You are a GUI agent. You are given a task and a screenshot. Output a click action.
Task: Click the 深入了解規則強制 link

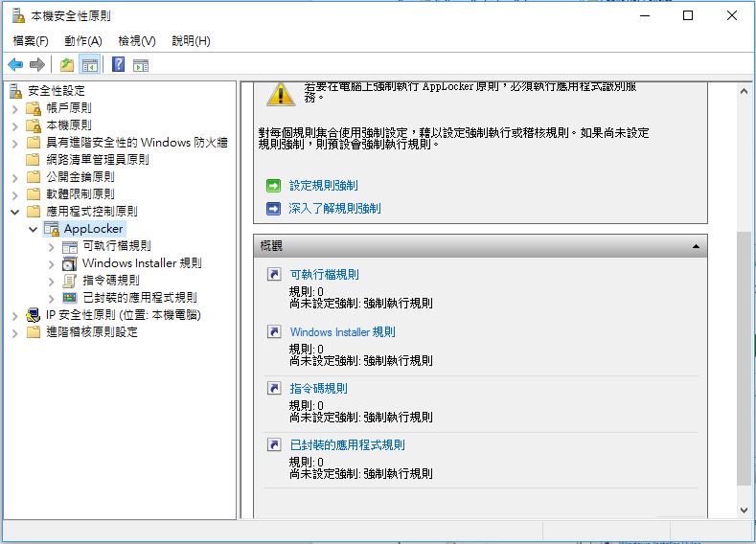pos(334,209)
